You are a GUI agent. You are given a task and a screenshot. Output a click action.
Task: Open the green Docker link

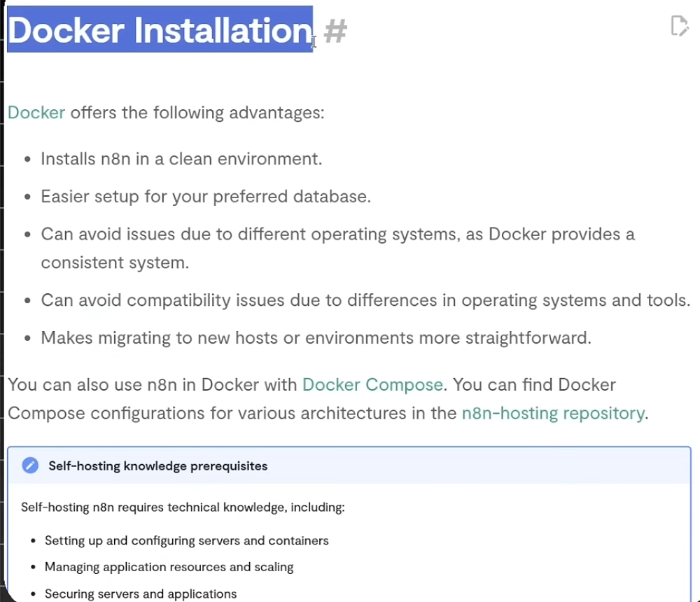(36, 113)
